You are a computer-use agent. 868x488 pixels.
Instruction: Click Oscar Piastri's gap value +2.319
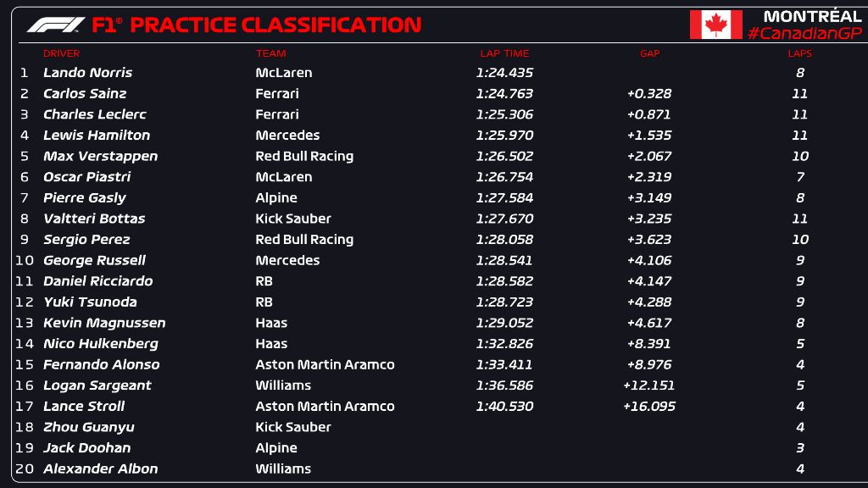(648, 177)
